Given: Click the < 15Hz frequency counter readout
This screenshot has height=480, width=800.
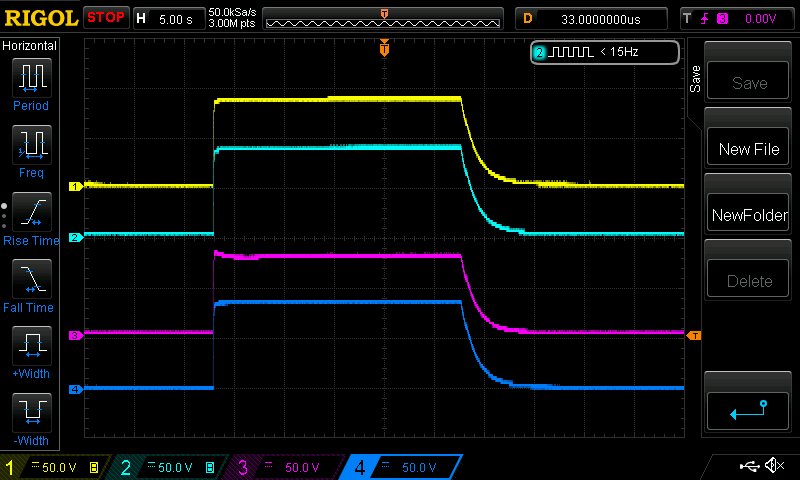Looking at the screenshot, I should pos(619,52).
